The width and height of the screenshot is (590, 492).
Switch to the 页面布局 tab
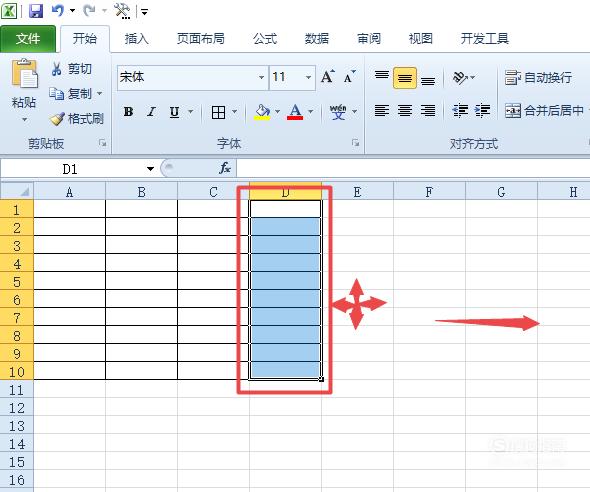click(x=201, y=38)
